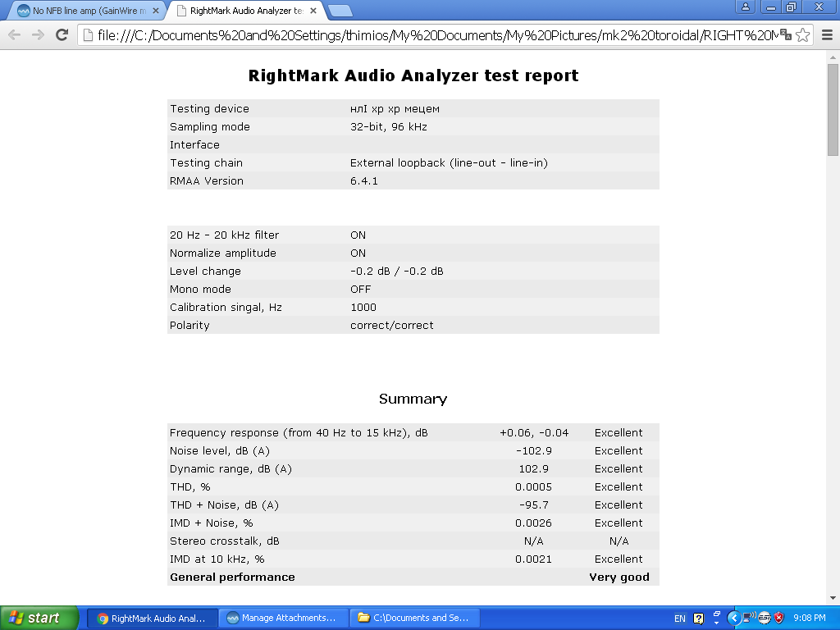Click the report title heading
The width and height of the screenshot is (840, 630).
[x=413, y=75]
